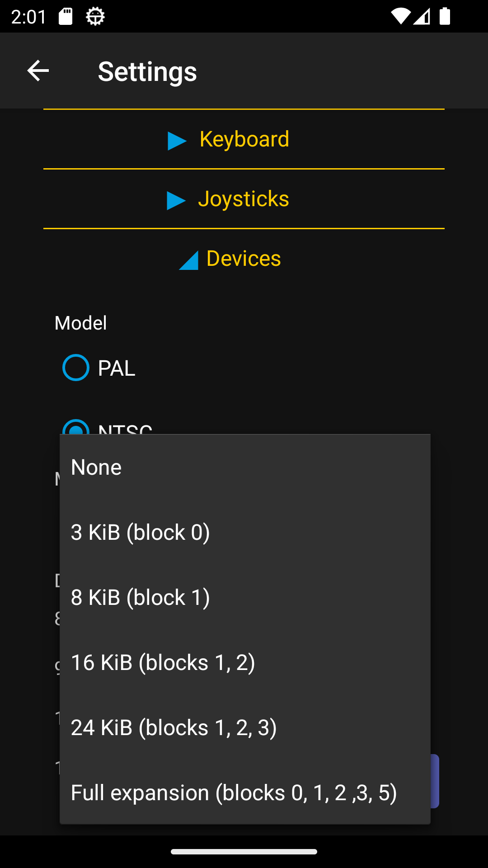Viewport: 488px width, 868px height.
Task: Select Full expansion memory option
Action: pos(244,793)
